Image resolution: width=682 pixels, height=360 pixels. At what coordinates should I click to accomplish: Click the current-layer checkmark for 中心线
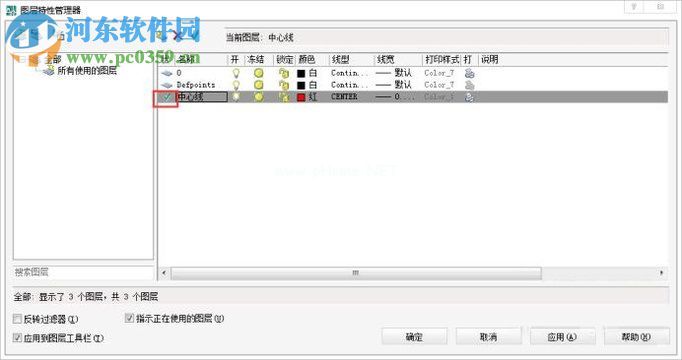tap(167, 97)
